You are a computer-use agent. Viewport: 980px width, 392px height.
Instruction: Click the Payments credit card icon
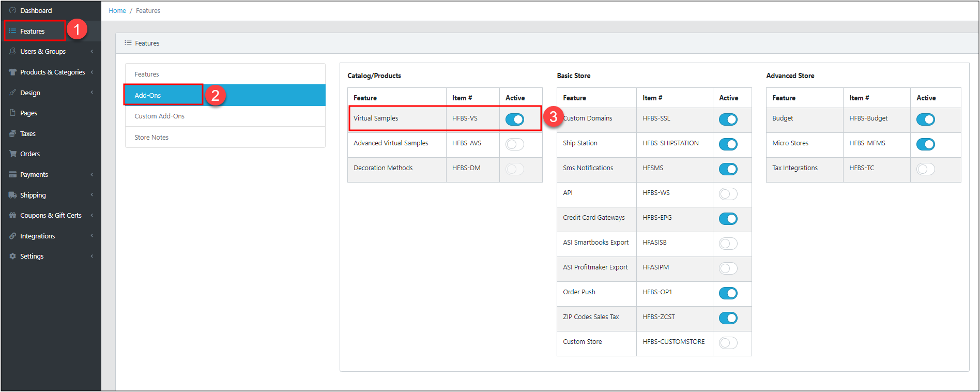coord(13,174)
